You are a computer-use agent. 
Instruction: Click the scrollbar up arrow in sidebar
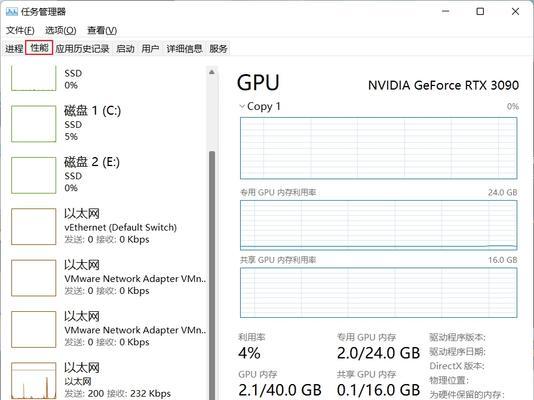click(212, 72)
